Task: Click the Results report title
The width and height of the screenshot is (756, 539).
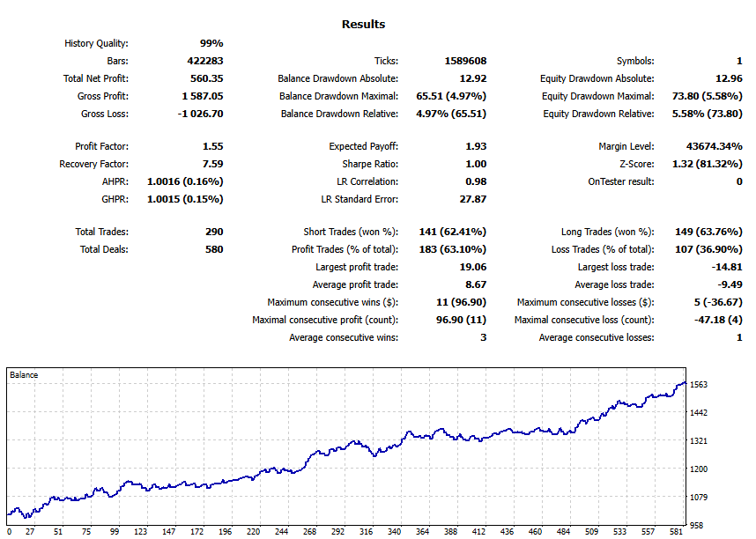Action: [364, 24]
